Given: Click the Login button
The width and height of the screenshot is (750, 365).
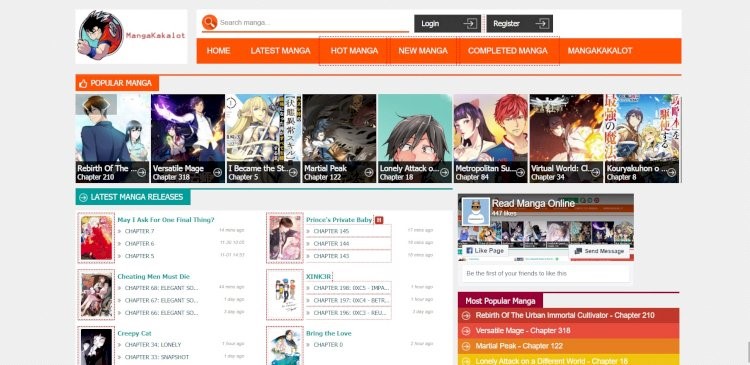Looking at the screenshot, I should point(447,23).
